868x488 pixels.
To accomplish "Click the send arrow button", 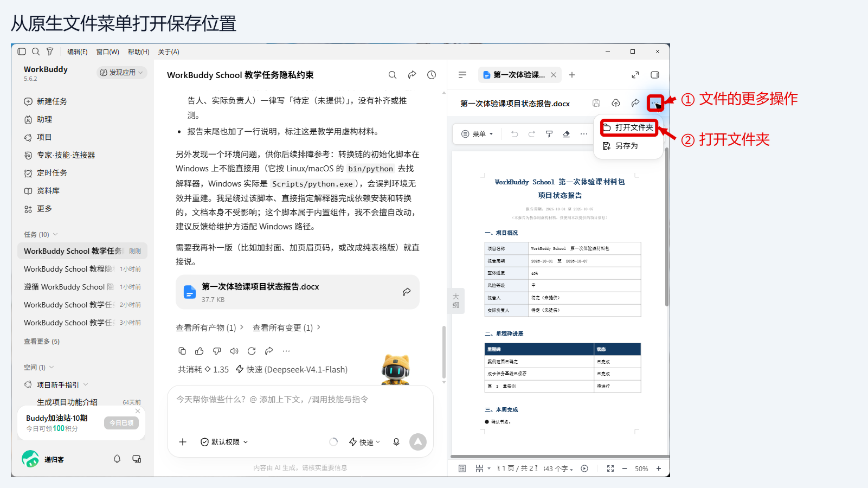I will [x=418, y=442].
